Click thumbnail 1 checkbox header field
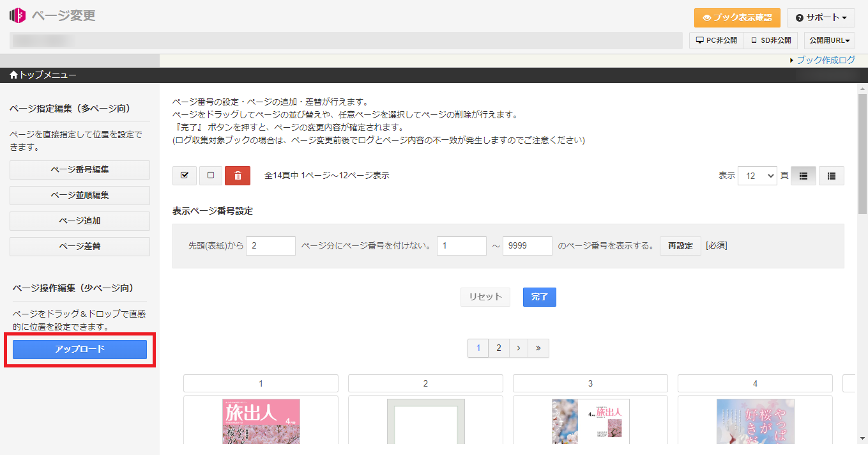 (x=261, y=383)
